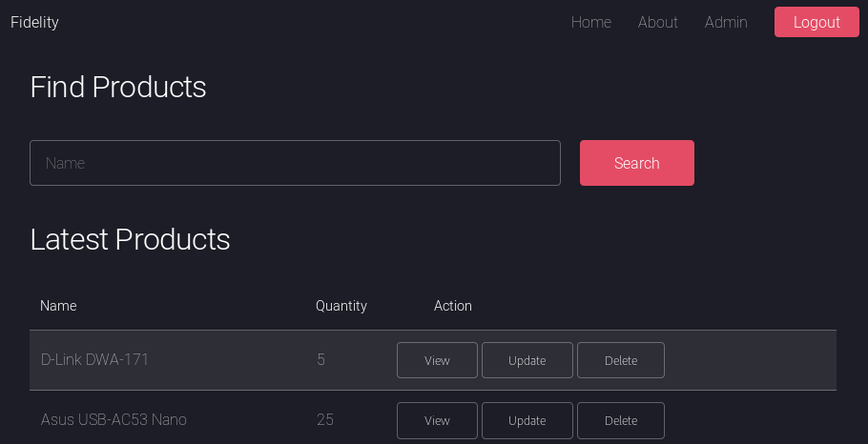Go to the Home page
Image resolution: width=868 pixels, height=444 pixels.
pos(590,22)
